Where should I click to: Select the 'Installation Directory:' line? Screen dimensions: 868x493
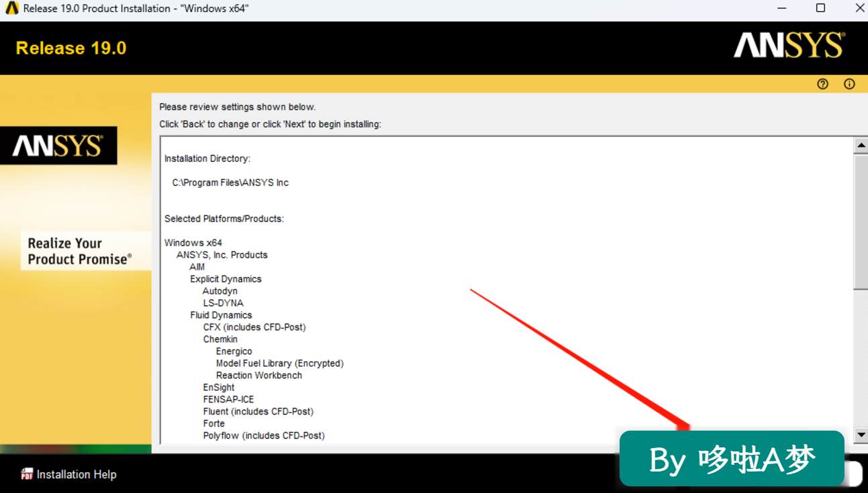(207, 159)
